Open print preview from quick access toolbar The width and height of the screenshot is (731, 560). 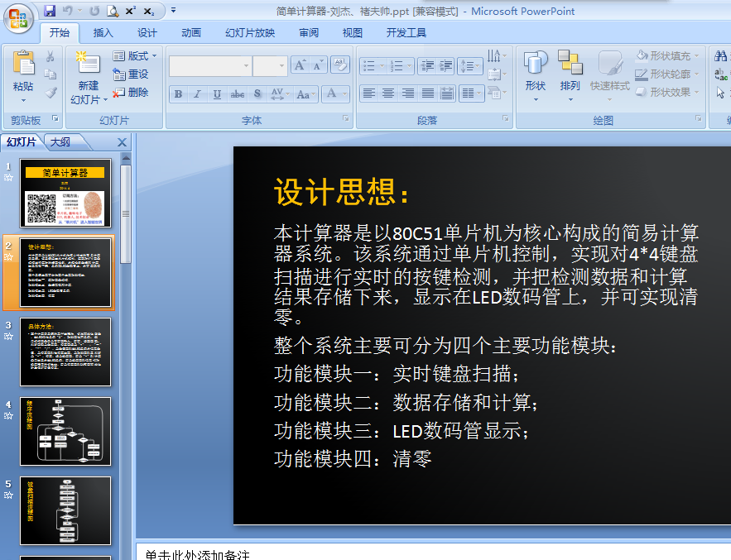click(113, 11)
